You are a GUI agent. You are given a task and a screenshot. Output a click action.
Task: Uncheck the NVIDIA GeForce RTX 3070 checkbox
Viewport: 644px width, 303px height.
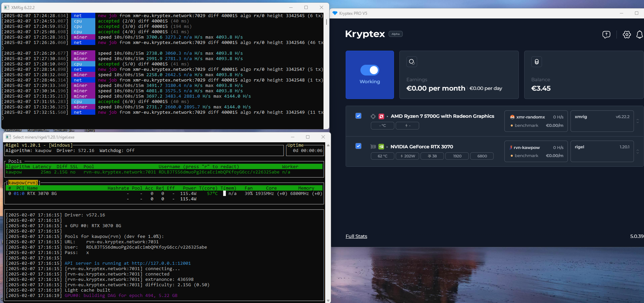point(358,146)
